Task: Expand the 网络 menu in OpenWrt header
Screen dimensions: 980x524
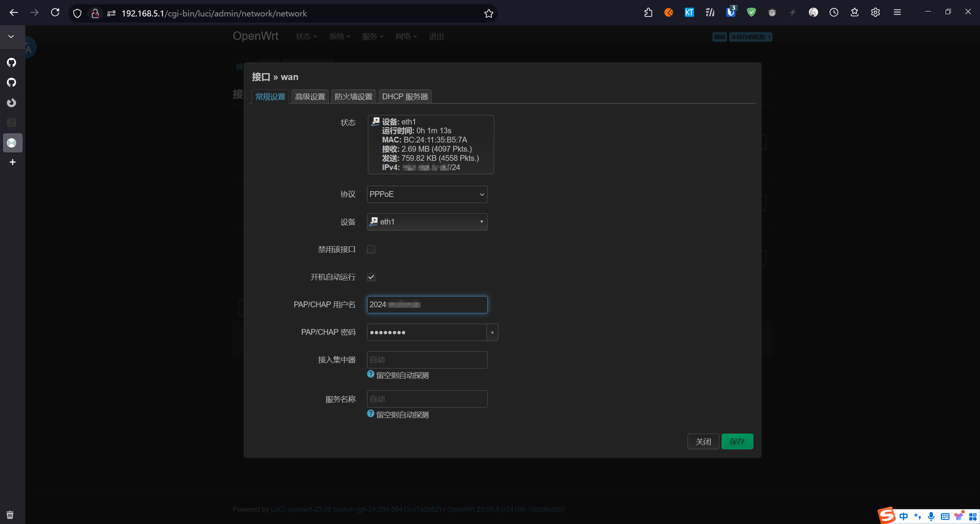Action: [x=406, y=36]
